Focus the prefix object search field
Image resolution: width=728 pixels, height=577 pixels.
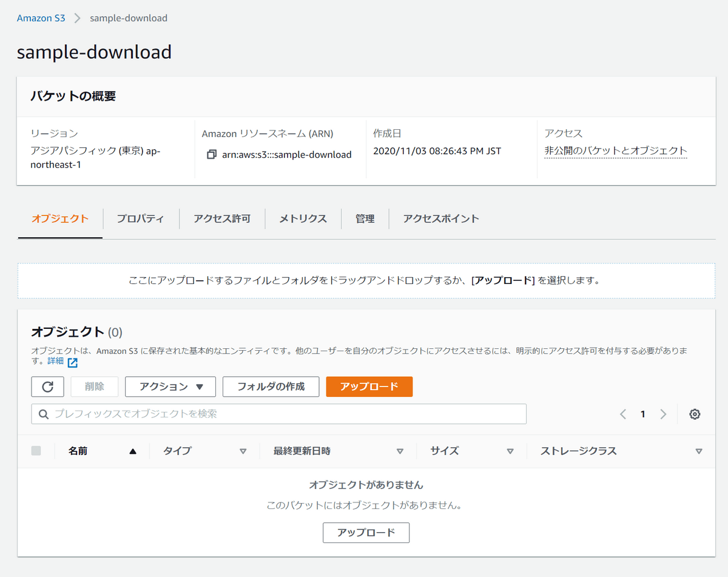[279, 414]
